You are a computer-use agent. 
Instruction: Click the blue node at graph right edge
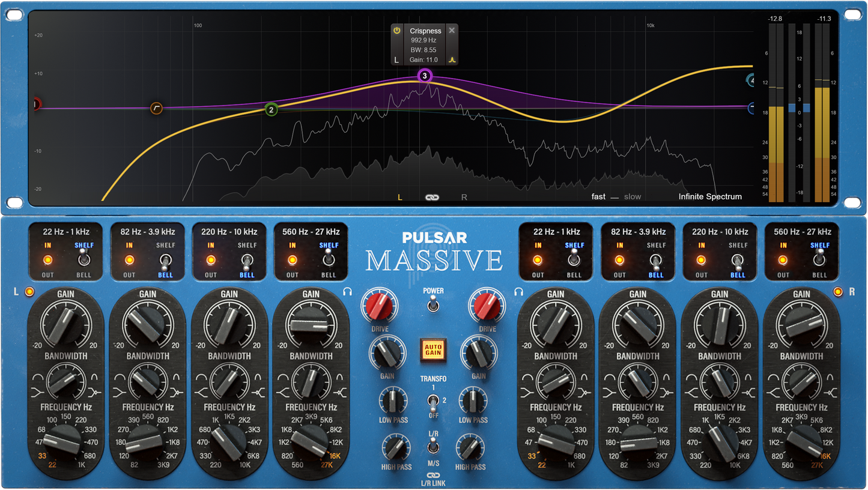pos(751,108)
